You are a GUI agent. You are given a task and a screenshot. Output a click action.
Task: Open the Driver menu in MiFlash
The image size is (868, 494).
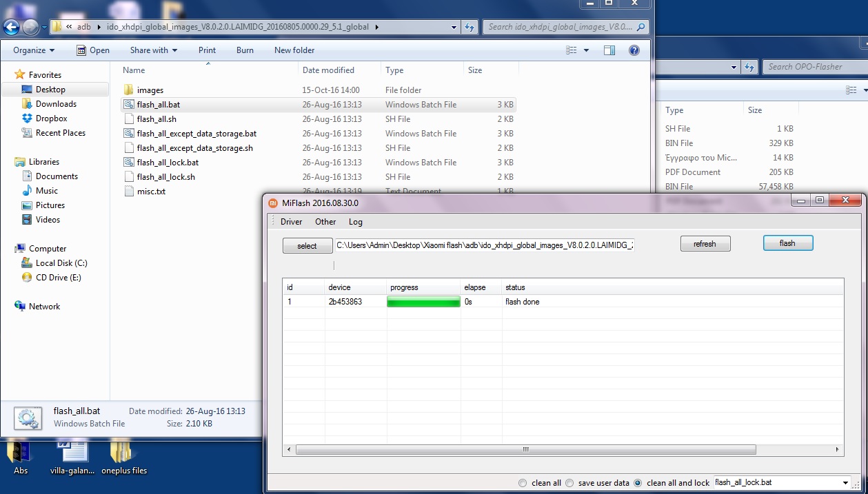291,222
